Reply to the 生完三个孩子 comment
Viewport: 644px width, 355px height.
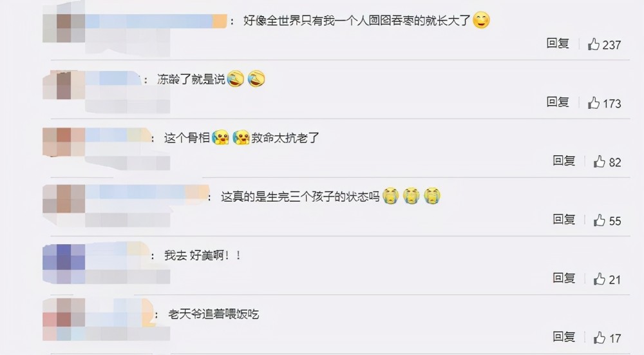click(564, 220)
